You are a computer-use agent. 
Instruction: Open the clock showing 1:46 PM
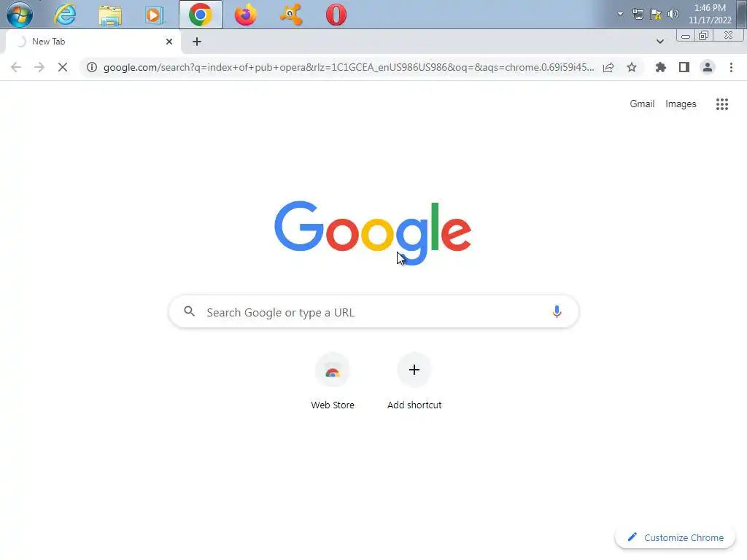pyautogui.click(x=710, y=14)
